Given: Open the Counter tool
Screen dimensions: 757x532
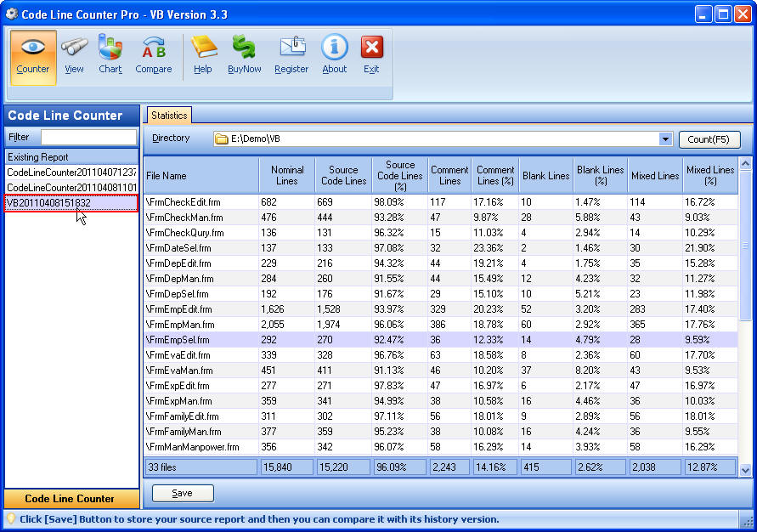Looking at the screenshot, I should click(x=33, y=58).
